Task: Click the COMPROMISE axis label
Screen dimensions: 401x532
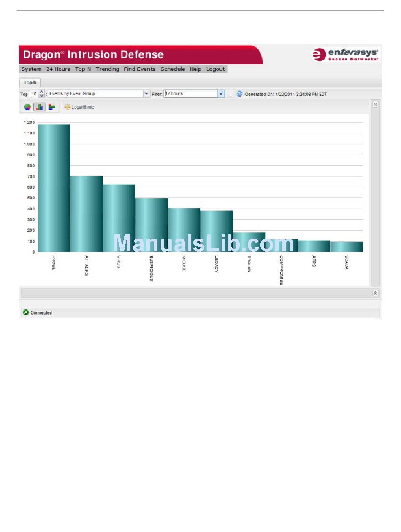Action: pyautogui.click(x=282, y=270)
